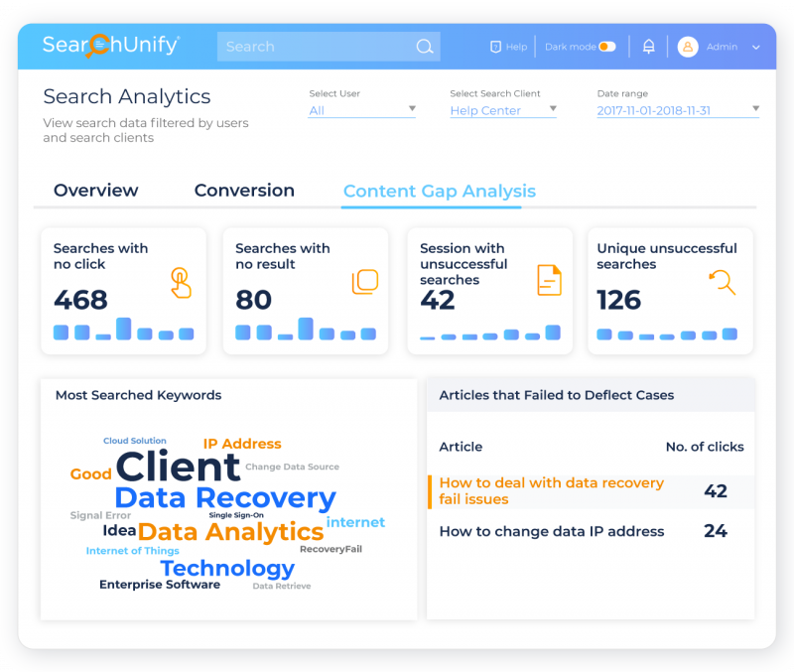The image size is (794, 672).
Task: Click keyword Signal Error
Action: (100, 515)
